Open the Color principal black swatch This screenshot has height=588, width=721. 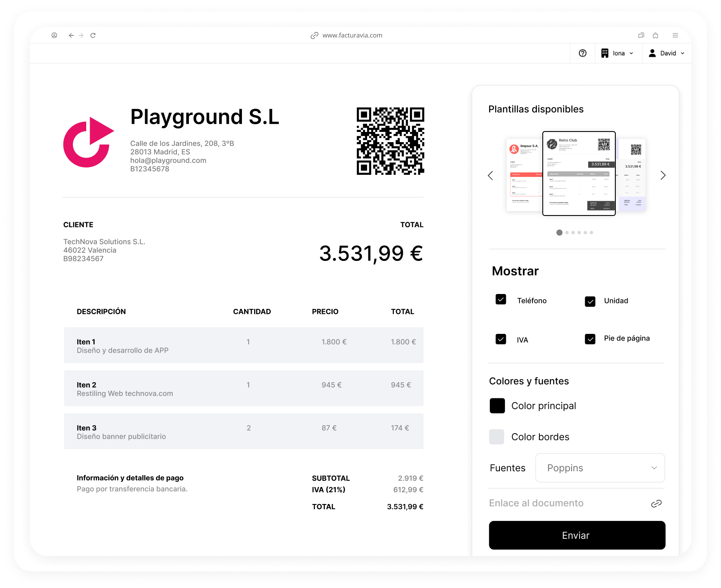tap(497, 406)
